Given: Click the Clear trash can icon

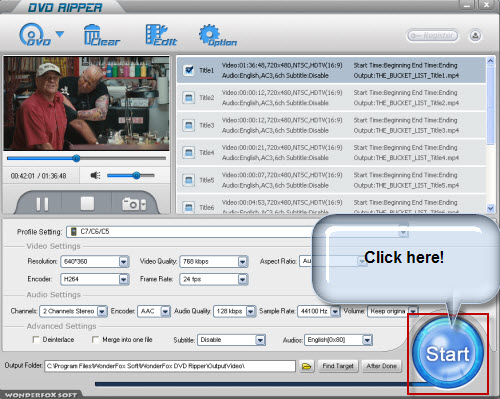Looking at the screenshot, I should (101, 35).
